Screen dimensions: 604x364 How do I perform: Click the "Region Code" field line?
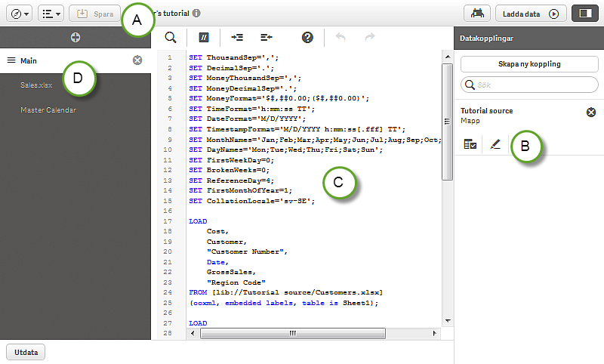pyautogui.click(x=236, y=282)
